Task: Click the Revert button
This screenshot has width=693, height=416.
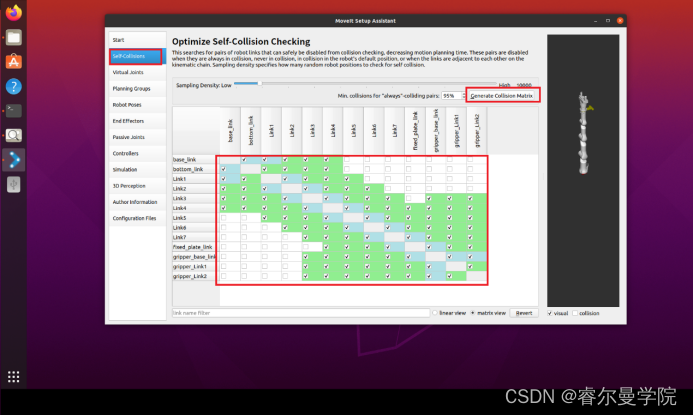Action: [x=524, y=313]
